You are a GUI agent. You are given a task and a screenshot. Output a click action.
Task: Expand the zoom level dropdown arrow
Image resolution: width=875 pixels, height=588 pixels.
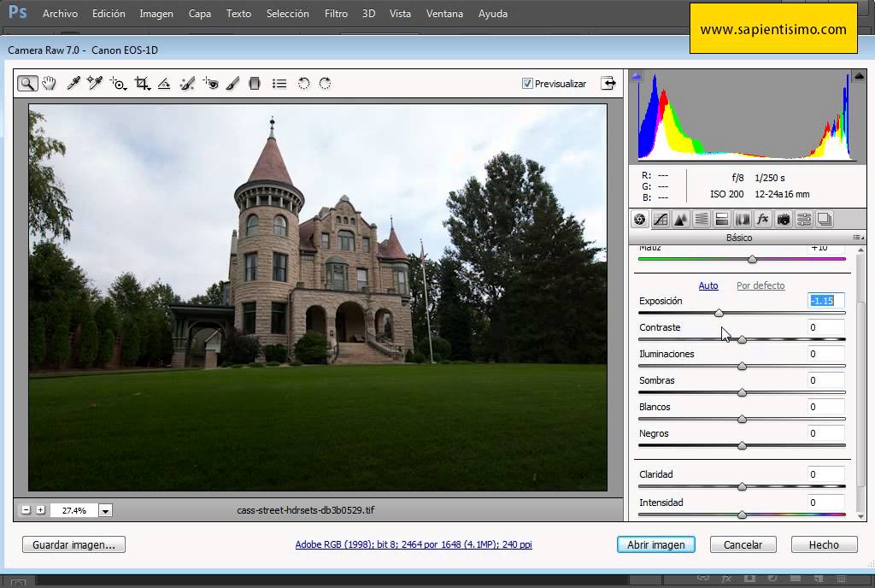coord(105,510)
